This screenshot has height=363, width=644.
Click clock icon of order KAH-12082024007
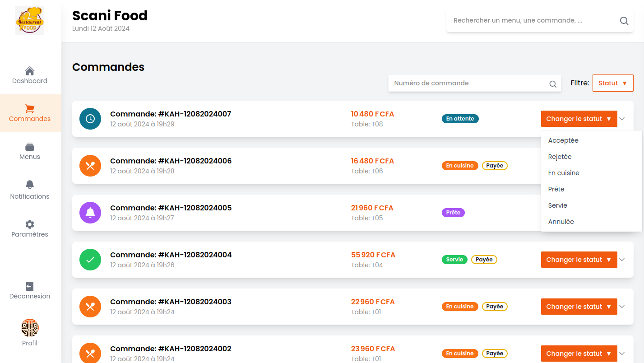(x=90, y=119)
